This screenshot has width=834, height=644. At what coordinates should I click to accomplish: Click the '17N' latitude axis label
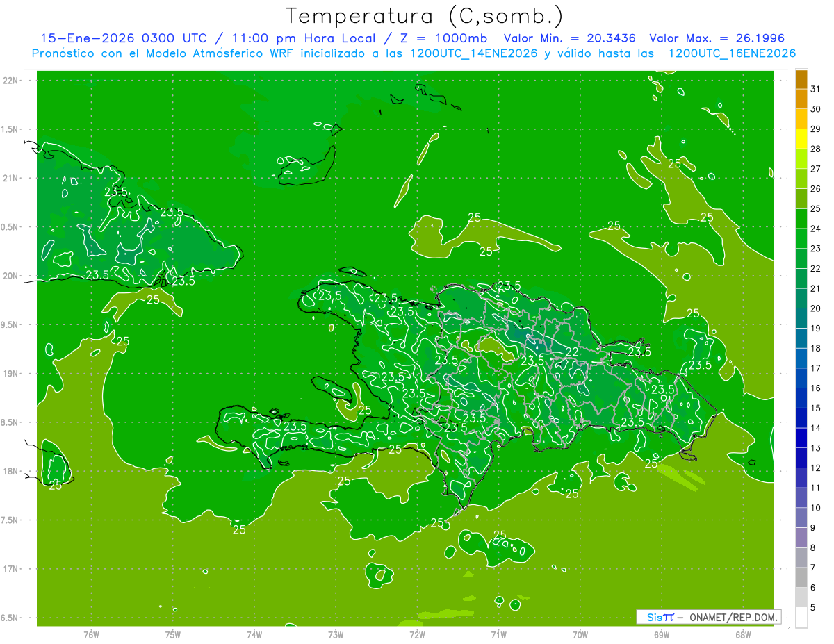[10, 570]
